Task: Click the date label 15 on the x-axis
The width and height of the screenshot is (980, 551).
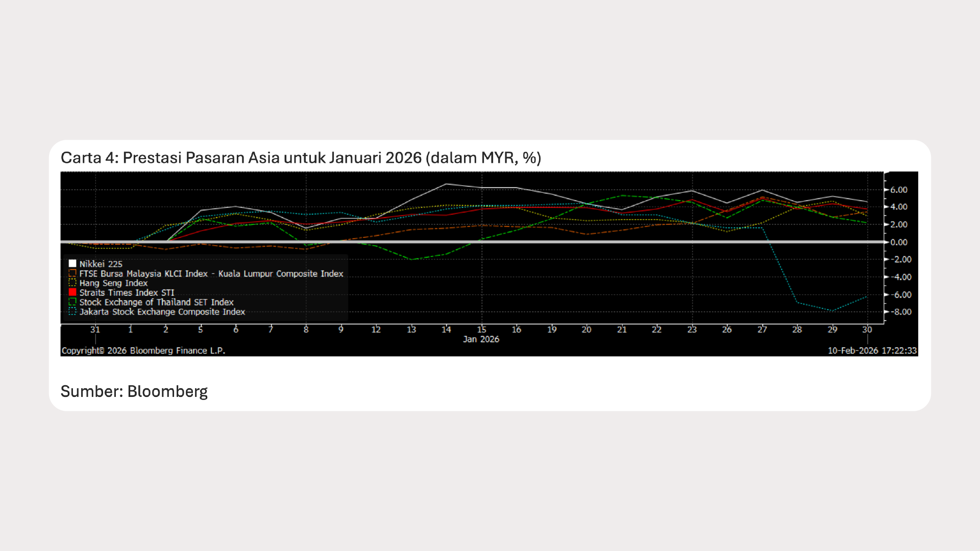Action: (x=481, y=329)
